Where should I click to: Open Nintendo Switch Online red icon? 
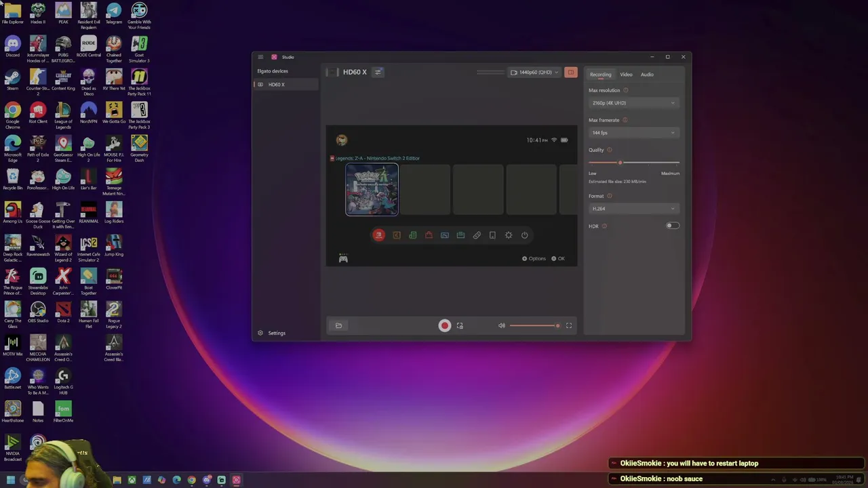[x=379, y=235]
